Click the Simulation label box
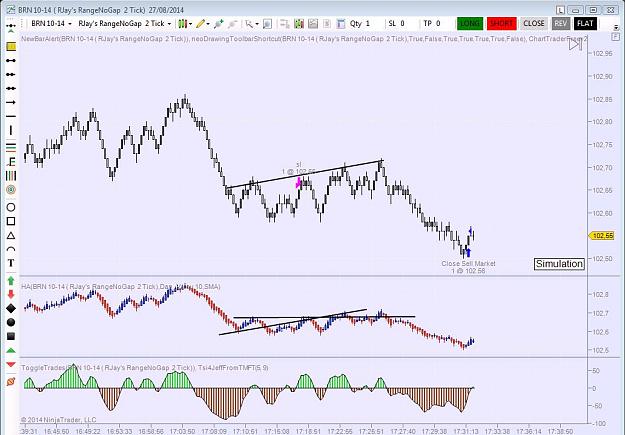 pos(559,264)
